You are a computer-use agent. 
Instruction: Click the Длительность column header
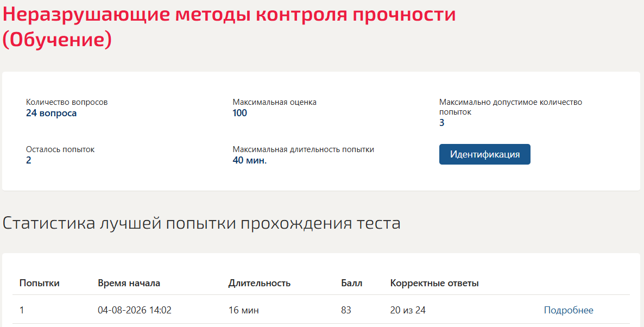pos(260,283)
